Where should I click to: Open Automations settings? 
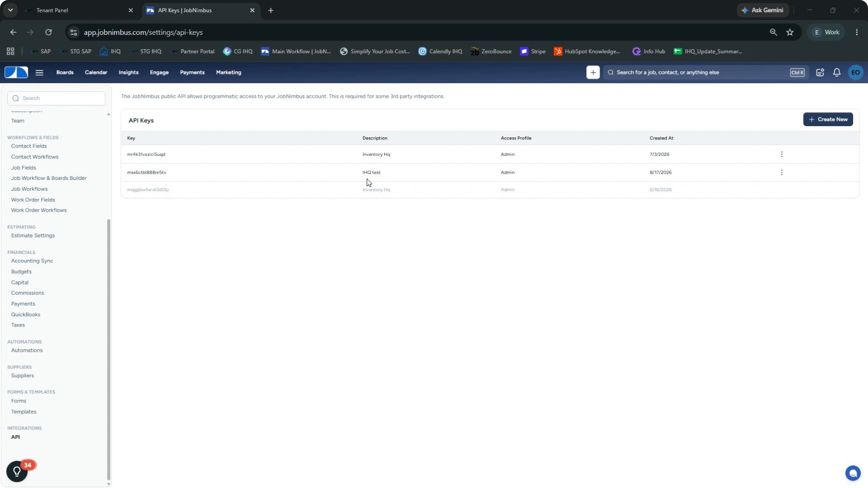pyautogui.click(x=27, y=351)
